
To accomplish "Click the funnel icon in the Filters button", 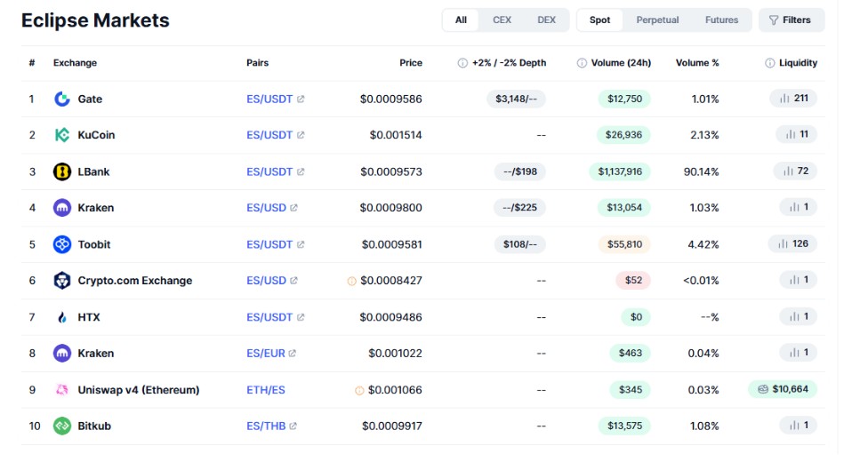I will tap(774, 20).
